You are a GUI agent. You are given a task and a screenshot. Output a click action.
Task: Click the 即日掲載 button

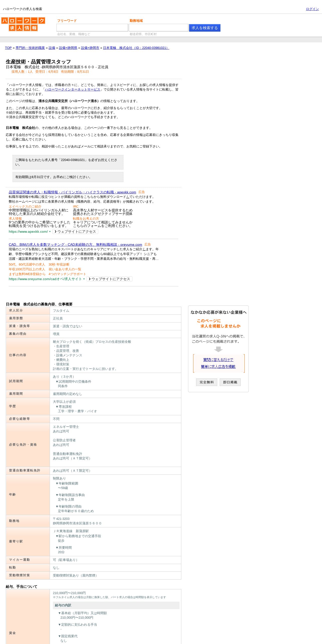click(x=230, y=382)
